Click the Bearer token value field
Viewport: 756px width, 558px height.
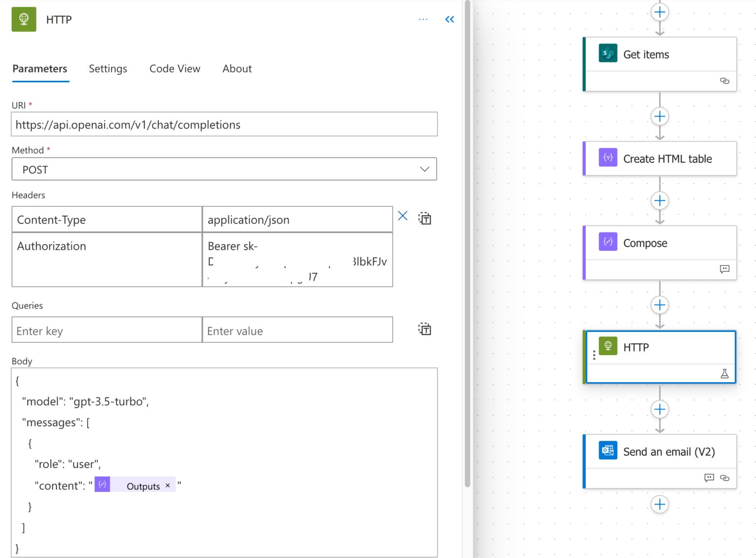[297, 260]
